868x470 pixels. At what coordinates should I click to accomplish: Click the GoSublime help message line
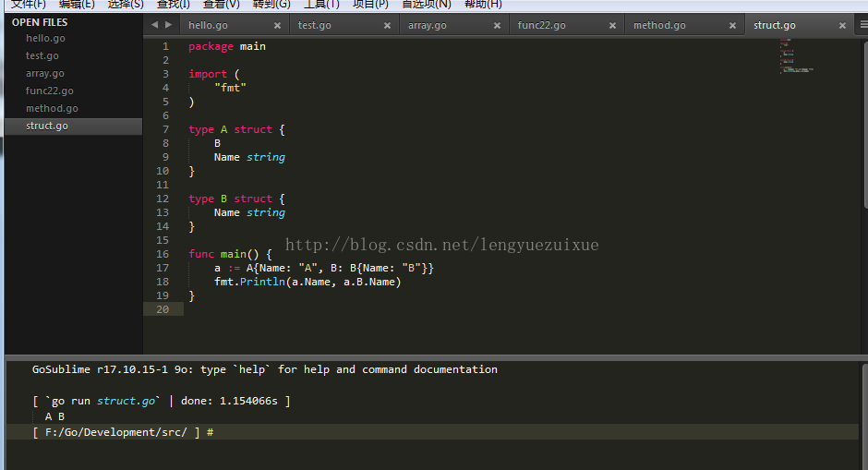(x=265, y=369)
